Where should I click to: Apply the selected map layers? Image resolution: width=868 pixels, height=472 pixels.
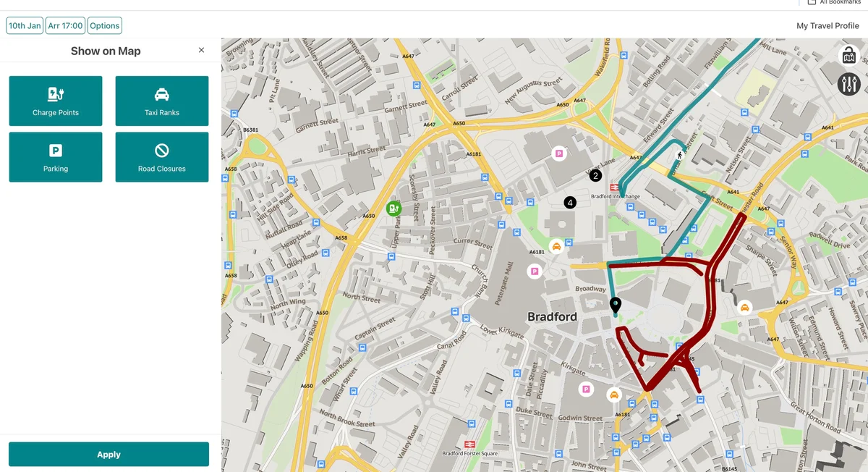point(109,455)
